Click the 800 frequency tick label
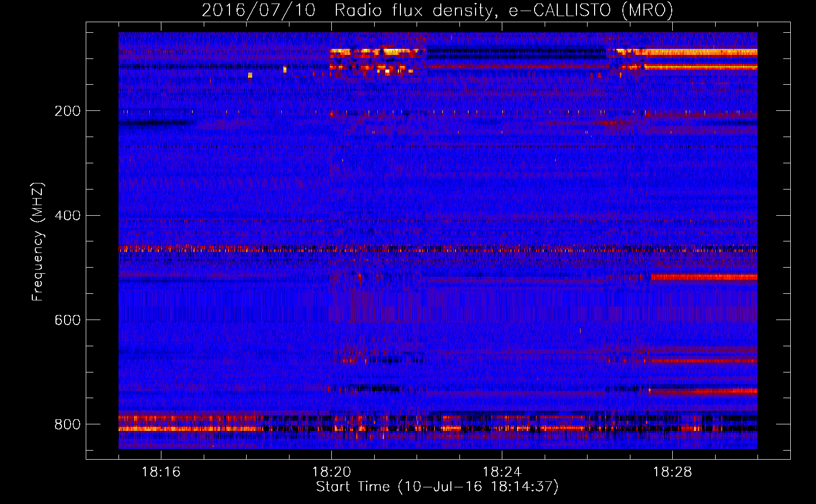The width and height of the screenshot is (816, 504). click(x=68, y=424)
